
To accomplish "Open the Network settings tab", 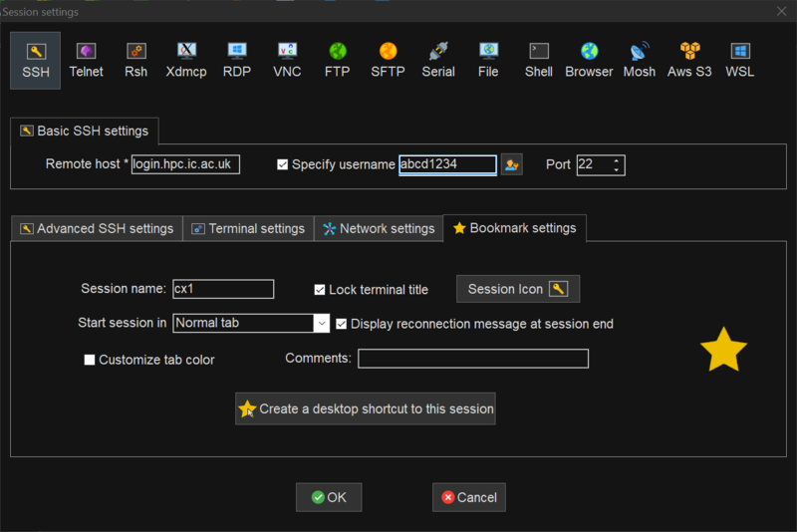I will coord(379,229).
